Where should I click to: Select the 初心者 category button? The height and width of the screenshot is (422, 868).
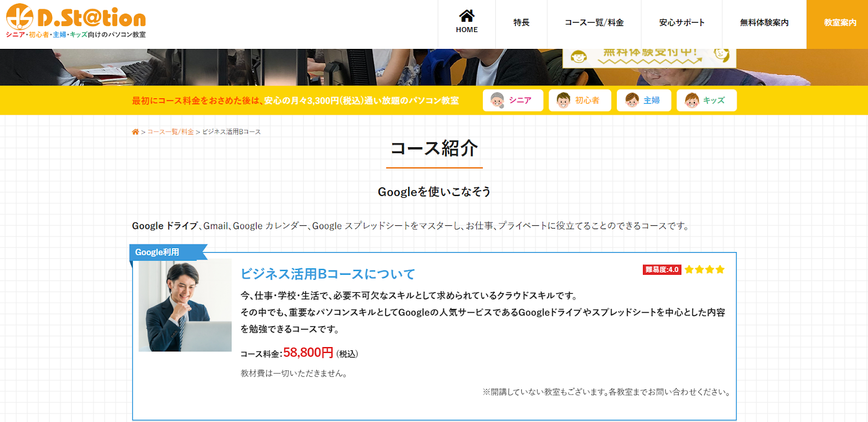coord(579,100)
